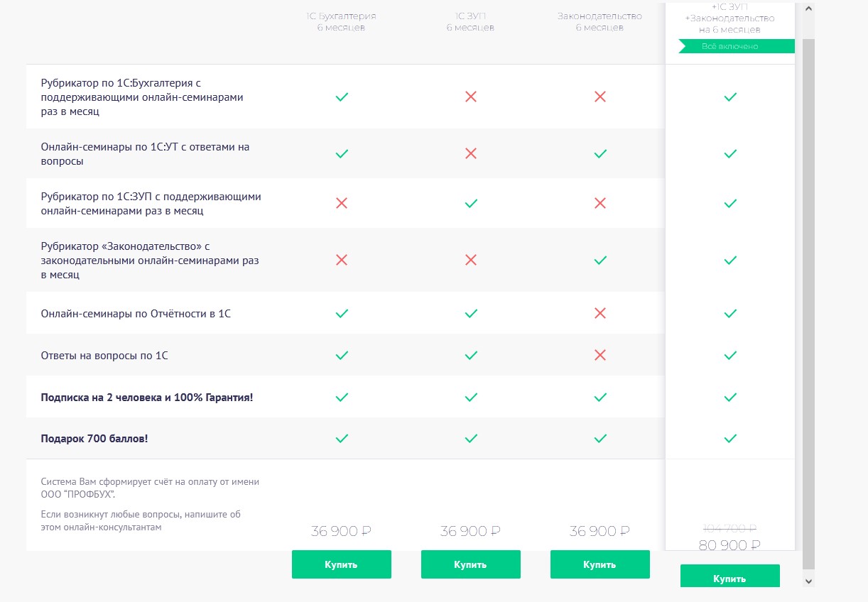Buy the Законодательство 6-month plan
The width and height of the screenshot is (868, 602).
(x=600, y=564)
